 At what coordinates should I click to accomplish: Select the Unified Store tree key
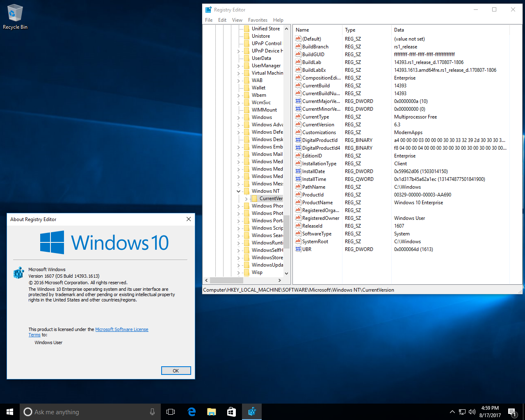click(x=266, y=28)
